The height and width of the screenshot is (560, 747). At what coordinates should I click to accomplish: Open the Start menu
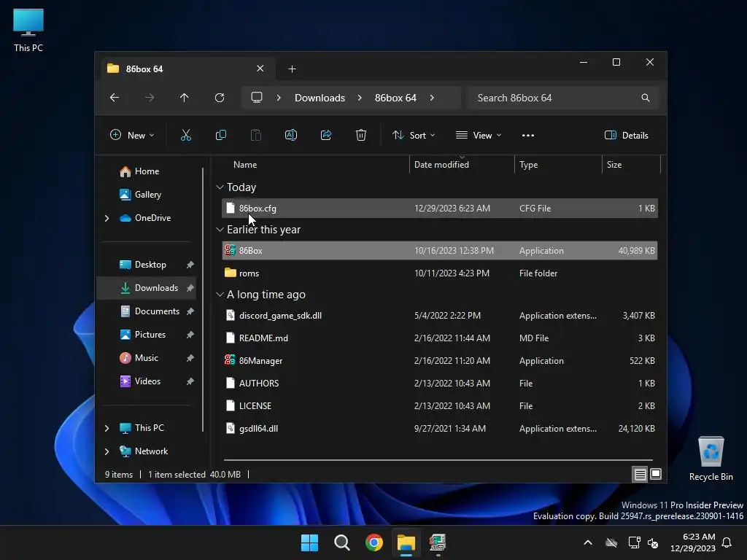click(x=309, y=542)
